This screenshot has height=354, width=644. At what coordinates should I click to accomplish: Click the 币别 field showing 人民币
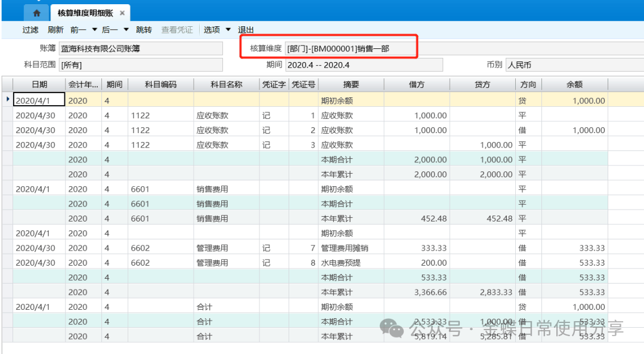[572, 64]
